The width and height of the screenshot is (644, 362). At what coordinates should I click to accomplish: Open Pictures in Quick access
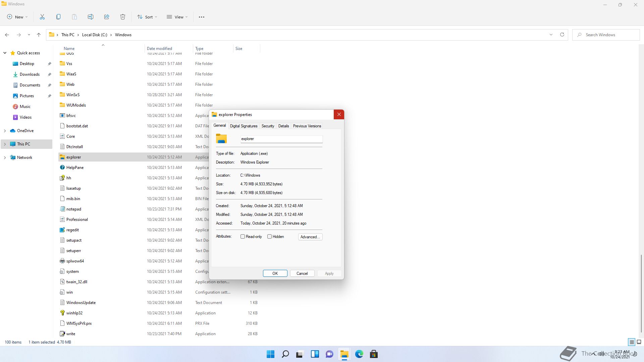point(26,96)
